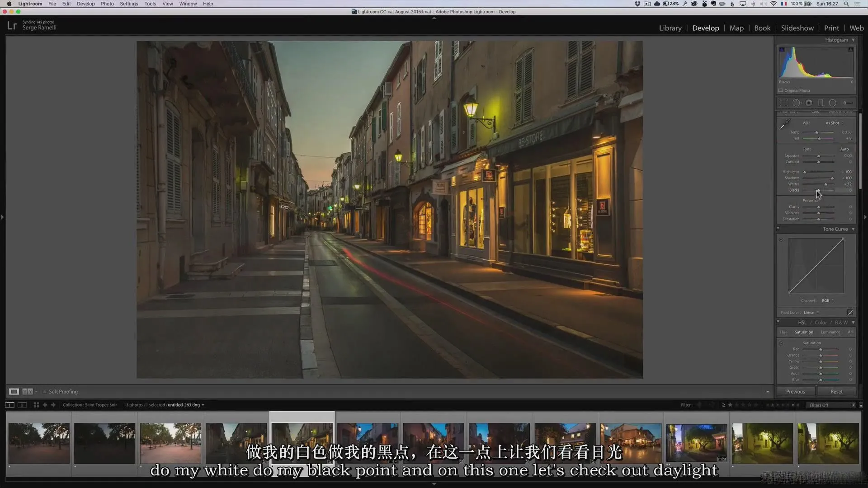Click the Radial Filter tool
868x488 pixels.
(x=833, y=103)
